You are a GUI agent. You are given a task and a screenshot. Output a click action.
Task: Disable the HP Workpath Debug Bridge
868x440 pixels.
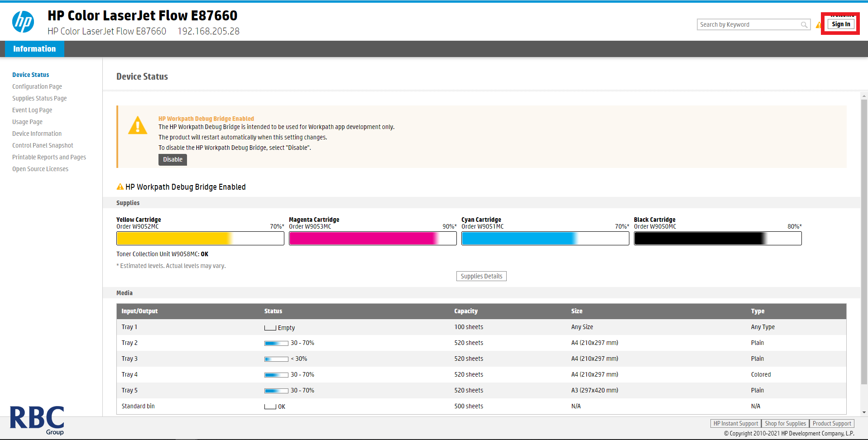click(173, 160)
